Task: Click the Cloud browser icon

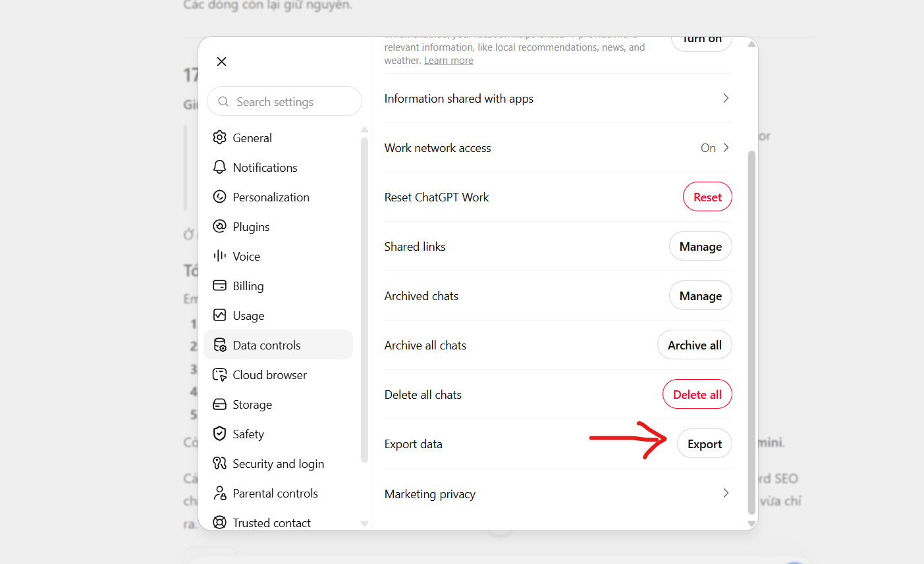Action: [x=219, y=374]
